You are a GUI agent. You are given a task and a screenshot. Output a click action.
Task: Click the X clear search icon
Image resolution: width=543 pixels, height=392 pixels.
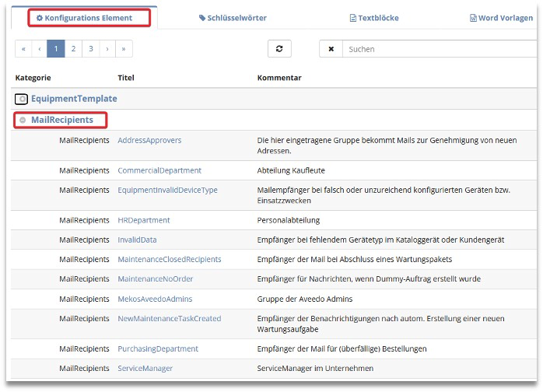[x=331, y=49]
